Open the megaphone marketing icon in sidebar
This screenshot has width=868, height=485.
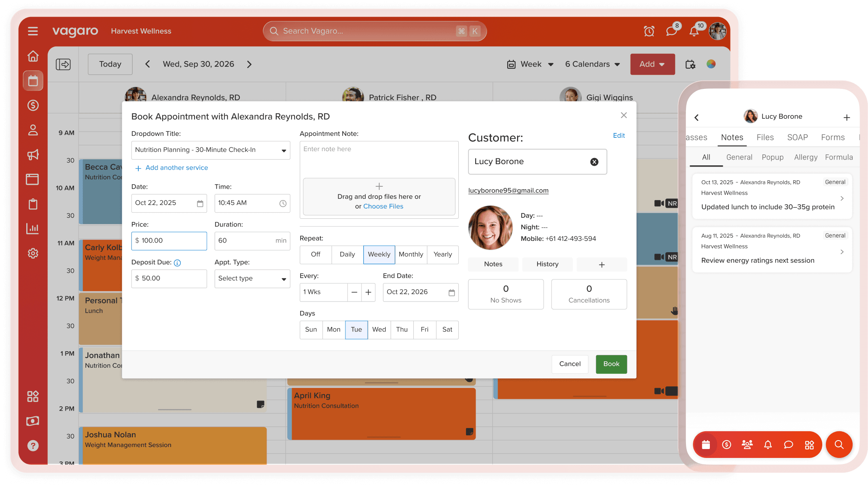click(33, 154)
